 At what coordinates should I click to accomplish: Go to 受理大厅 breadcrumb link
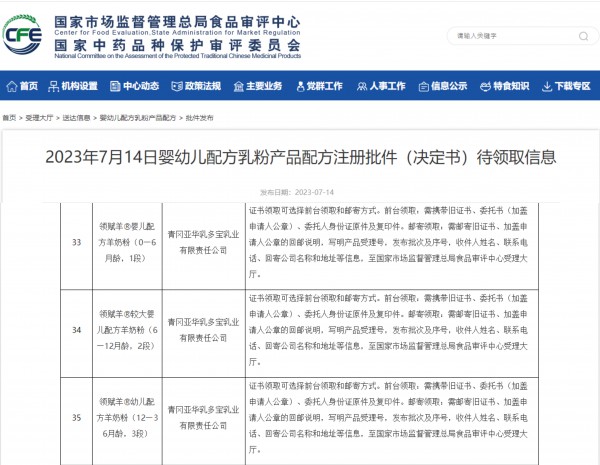click(39, 118)
